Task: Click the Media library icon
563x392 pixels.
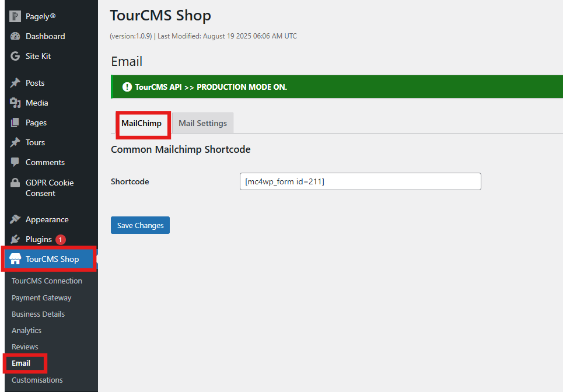Action: [x=15, y=103]
